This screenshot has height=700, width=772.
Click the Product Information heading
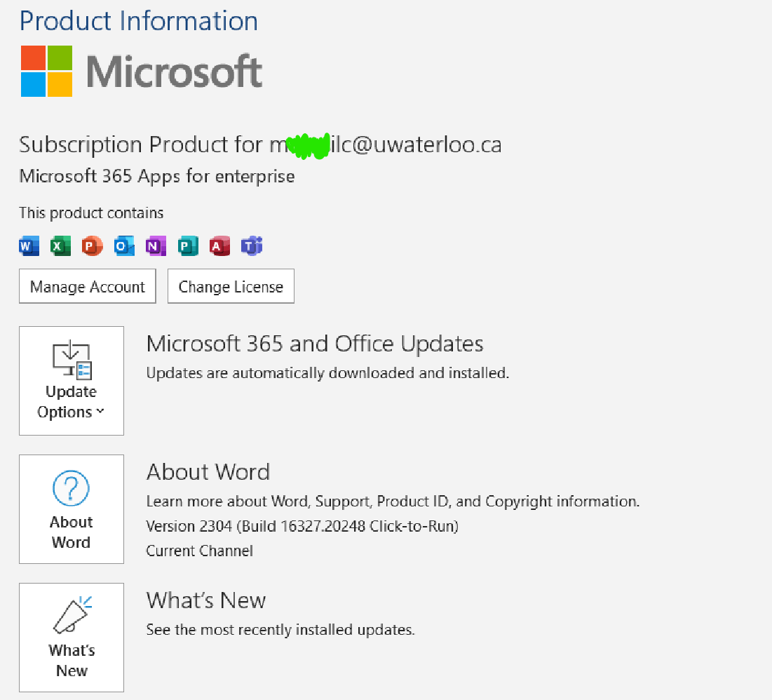(x=138, y=21)
